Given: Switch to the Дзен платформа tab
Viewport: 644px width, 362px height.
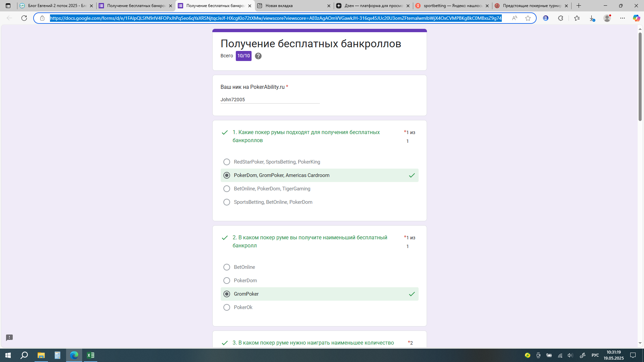Looking at the screenshot, I should pyautogui.click(x=373, y=6).
